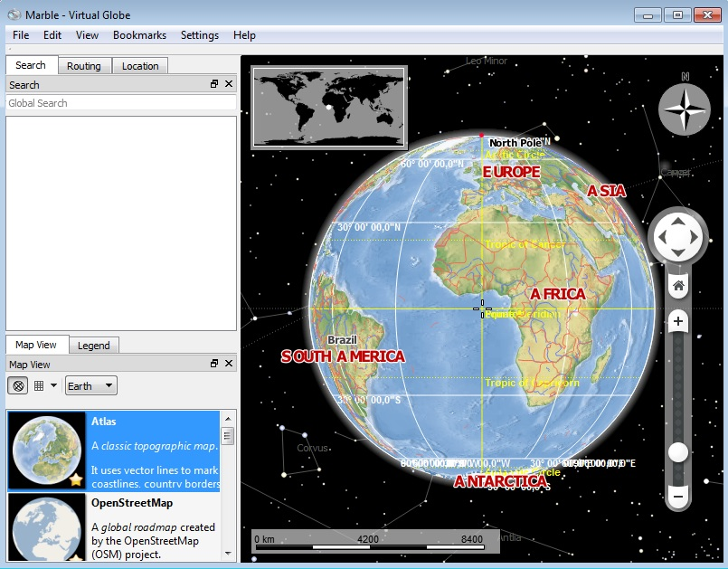Click the "North Pole" label

tap(515, 143)
